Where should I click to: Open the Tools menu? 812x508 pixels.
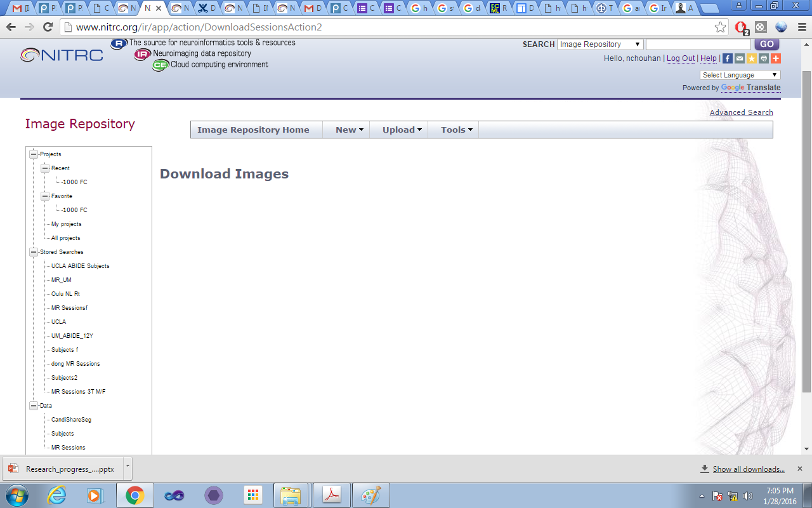tap(457, 130)
